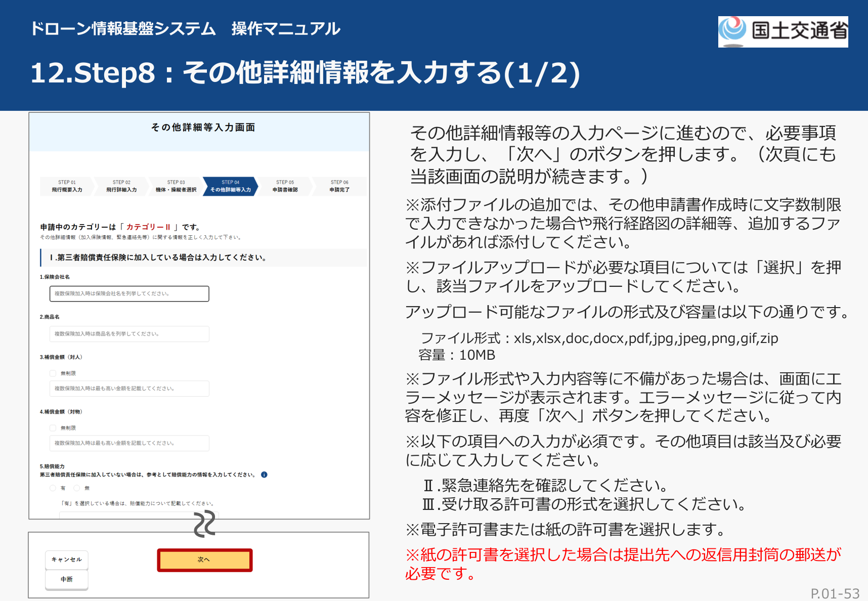Check 無制限 under 補償金額（対物）
This screenshot has width=868, height=601.
coord(53,428)
